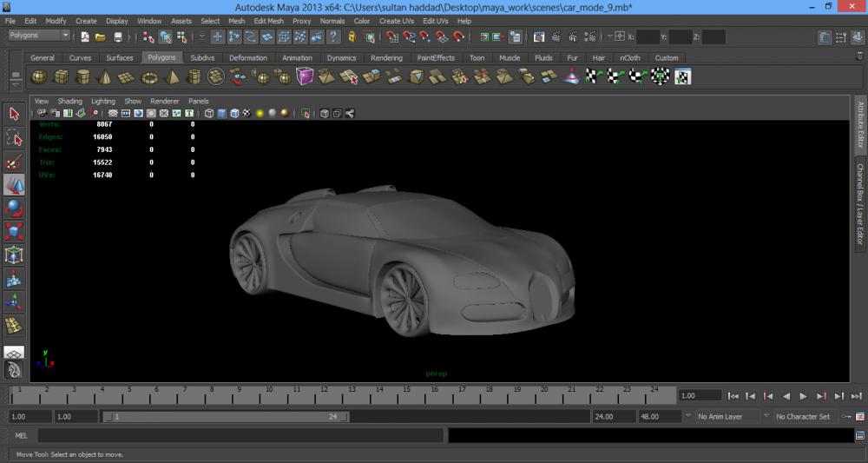Image resolution: width=868 pixels, height=463 pixels.
Task: Click the Lasso select tool
Action: coord(14,138)
